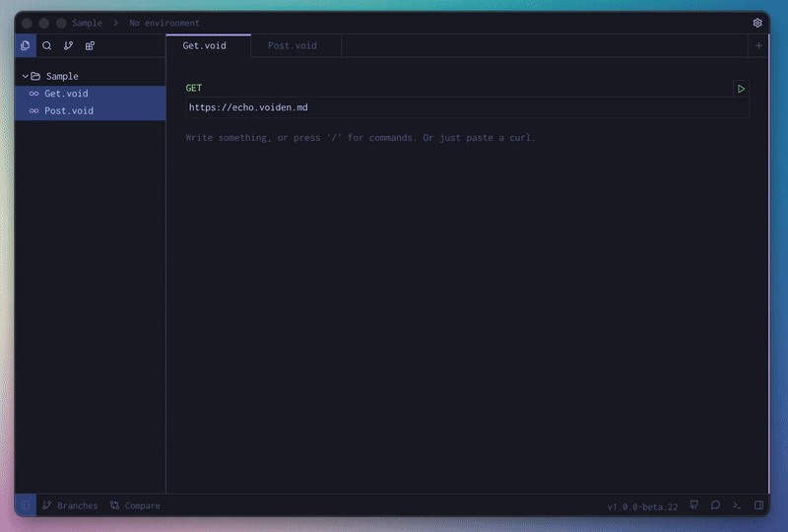
Task: Click the Post.void file link icon
Action: click(33, 111)
